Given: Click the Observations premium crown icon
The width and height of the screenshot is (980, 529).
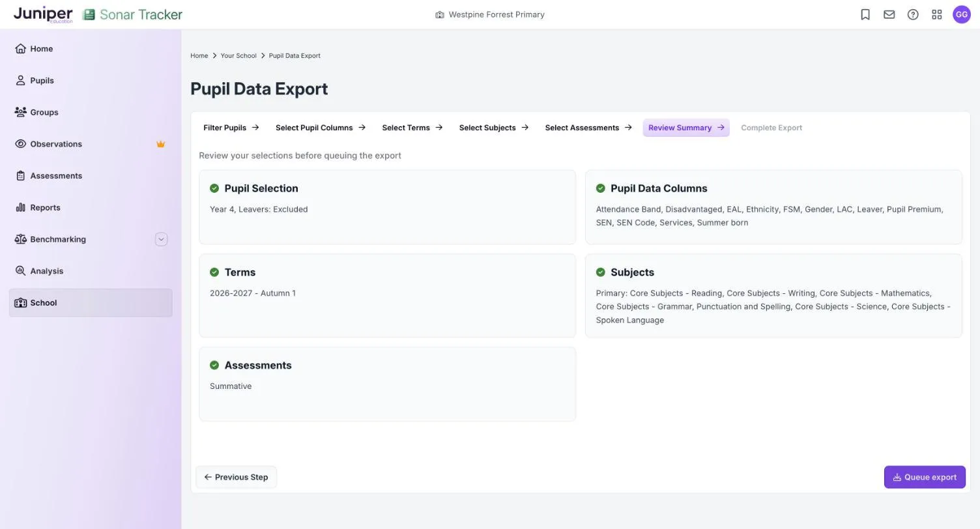Looking at the screenshot, I should coord(161,144).
